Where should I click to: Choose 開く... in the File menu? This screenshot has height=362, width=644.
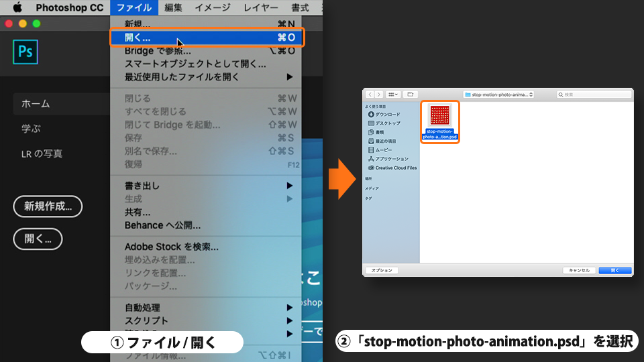pos(207,38)
